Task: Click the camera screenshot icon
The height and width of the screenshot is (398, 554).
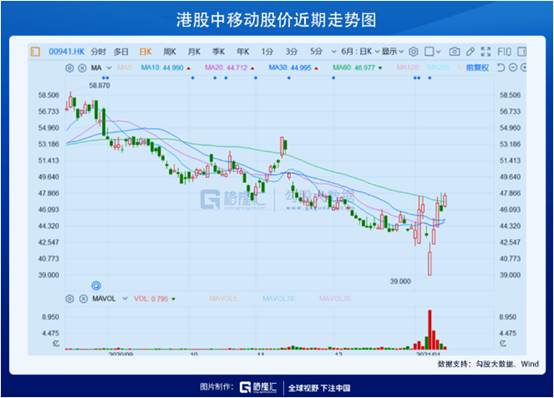Action: [454, 52]
